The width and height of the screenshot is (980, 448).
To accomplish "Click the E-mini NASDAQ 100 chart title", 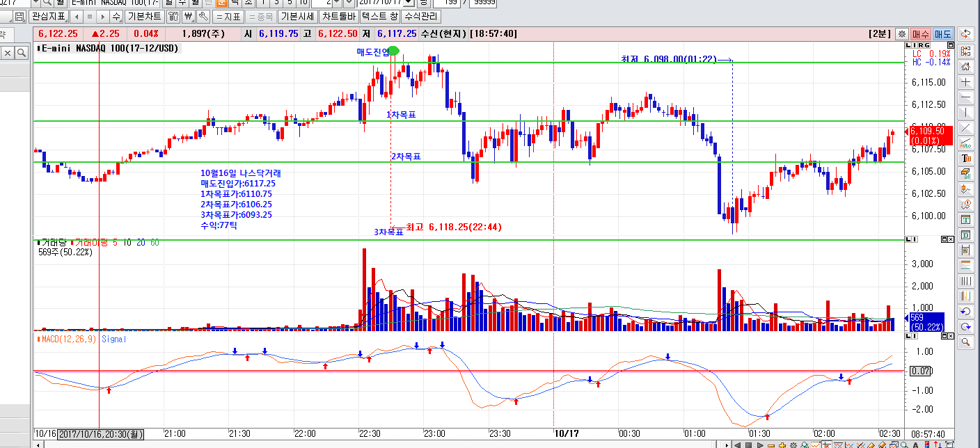I will coord(110,48).
